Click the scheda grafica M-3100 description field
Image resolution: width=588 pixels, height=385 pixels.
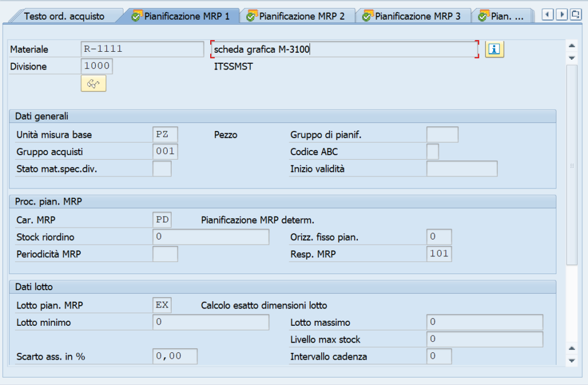(345, 49)
